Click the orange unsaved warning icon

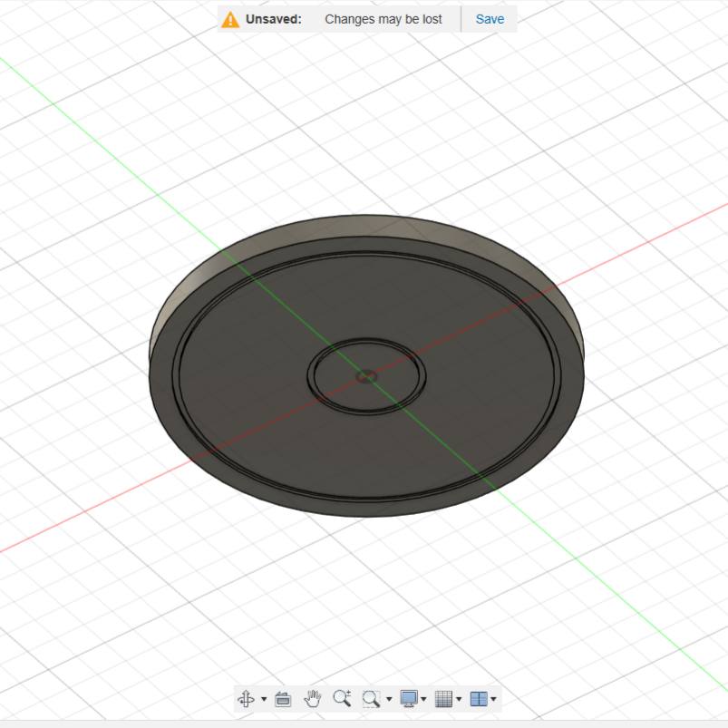tap(230, 20)
